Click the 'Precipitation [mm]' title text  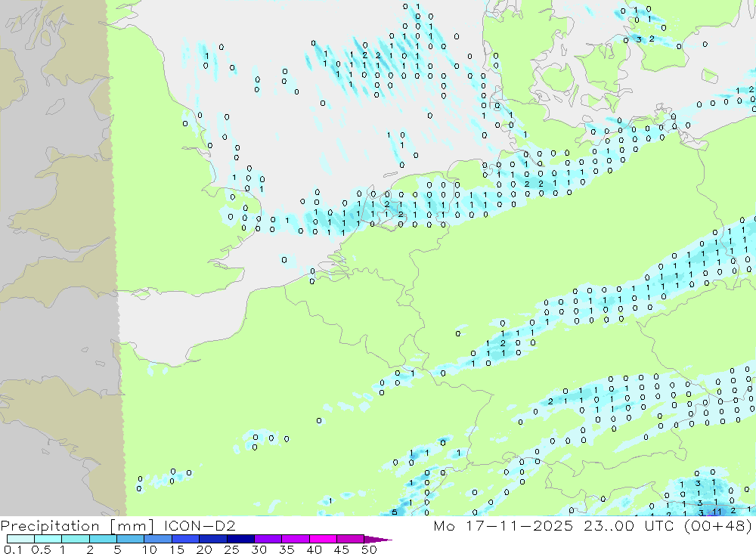(x=76, y=526)
